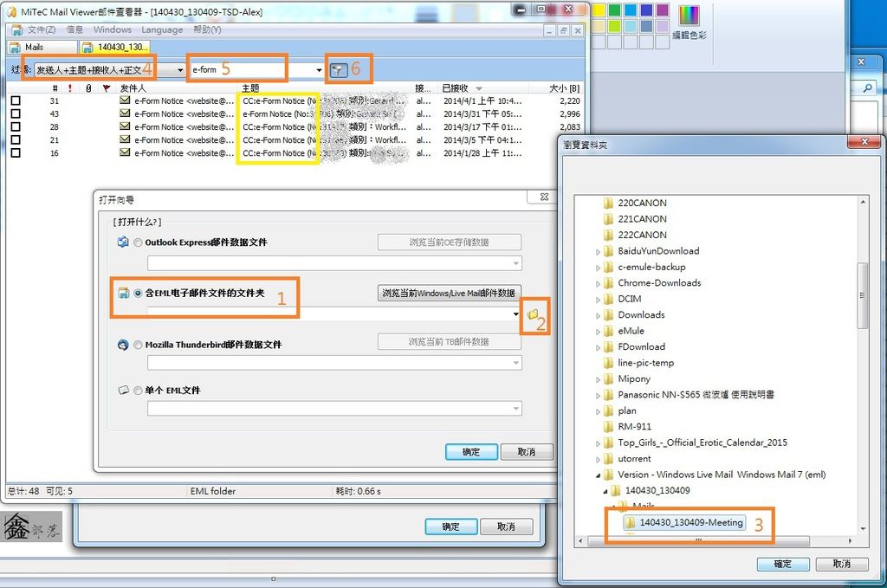
Task: Click the EML folder icon in the wizard
Action: point(123,293)
